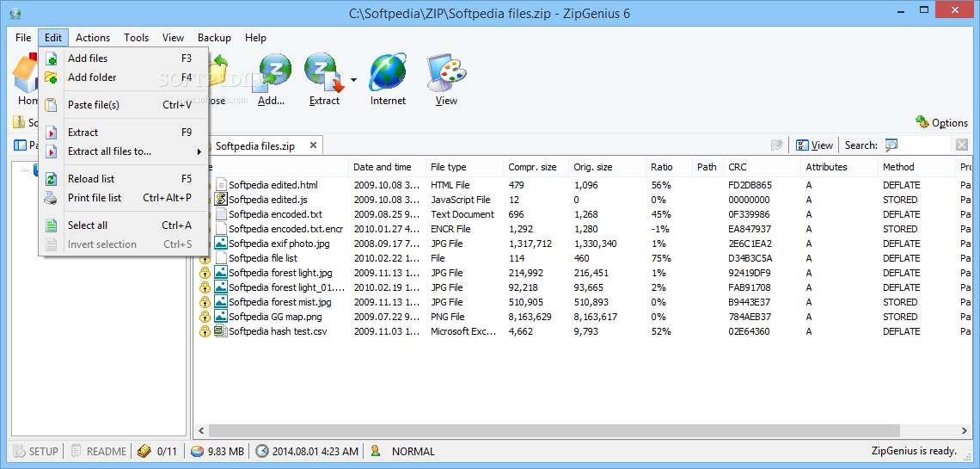Sort by Path column header
The image size is (980, 469).
707,167
